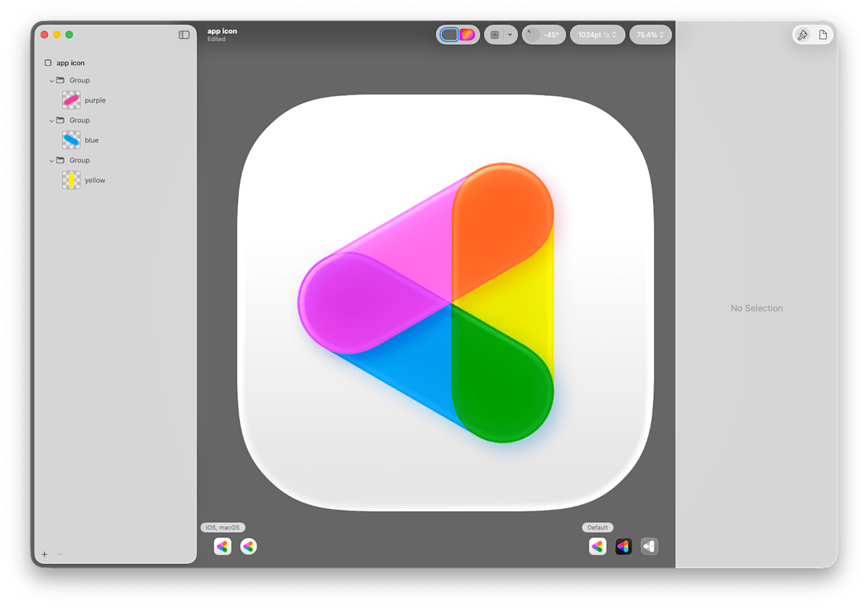868x608 pixels.
Task: Select the circular platform preview icon
Action: click(x=249, y=547)
